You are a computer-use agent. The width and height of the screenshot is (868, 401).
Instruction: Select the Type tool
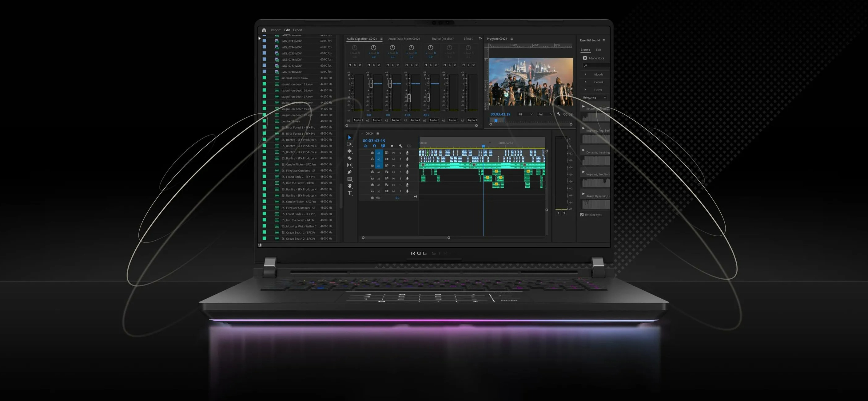349,193
